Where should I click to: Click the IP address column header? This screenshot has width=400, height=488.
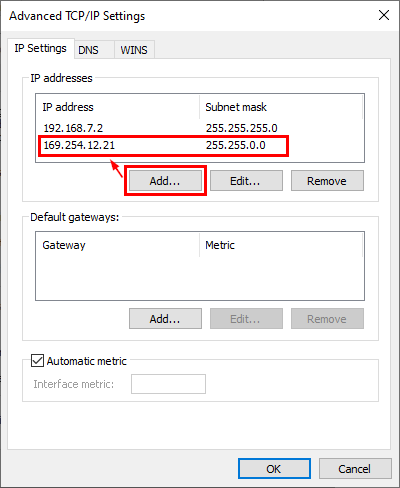(118, 107)
